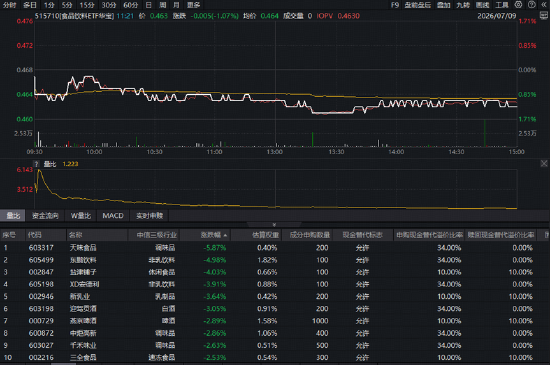Click the 1.58% weight value
The height and width of the screenshot is (365, 550).
click(267, 321)
